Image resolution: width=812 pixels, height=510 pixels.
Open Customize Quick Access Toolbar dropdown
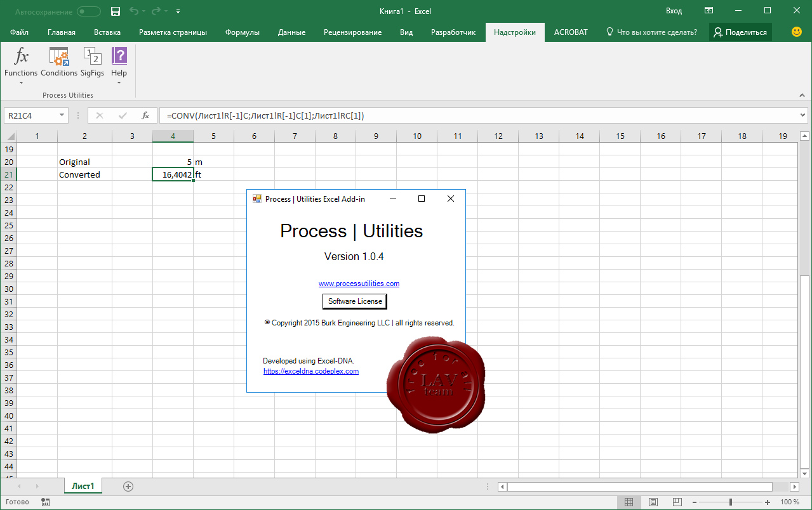pos(177,11)
